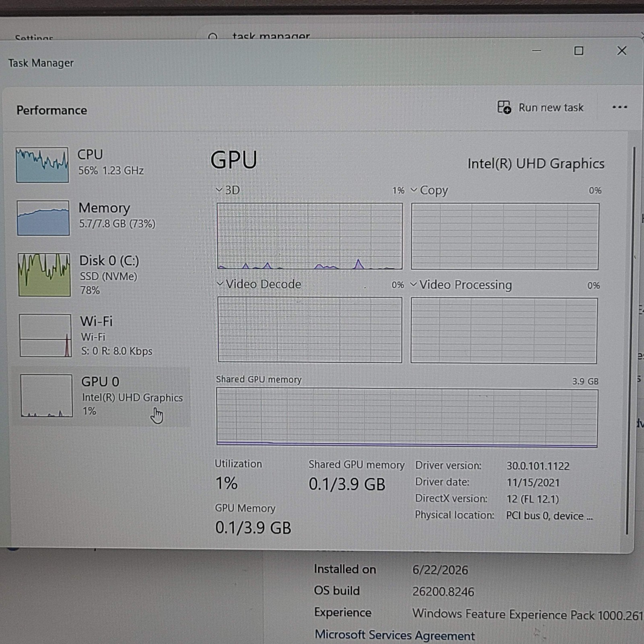Maximize the Task Manager window
Image resolution: width=644 pixels, height=644 pixels.
[578, 51]
